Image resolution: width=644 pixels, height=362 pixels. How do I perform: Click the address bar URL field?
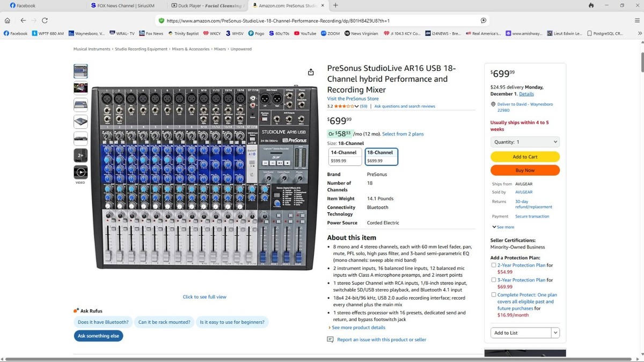pyautogui.click(x=322, y=20)
